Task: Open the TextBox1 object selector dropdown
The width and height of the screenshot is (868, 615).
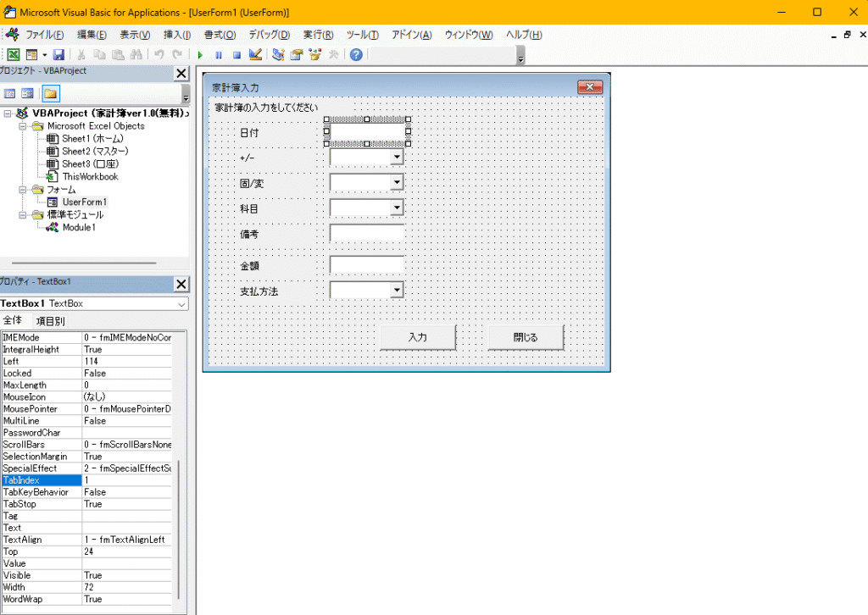Action: tap(181, 303)
